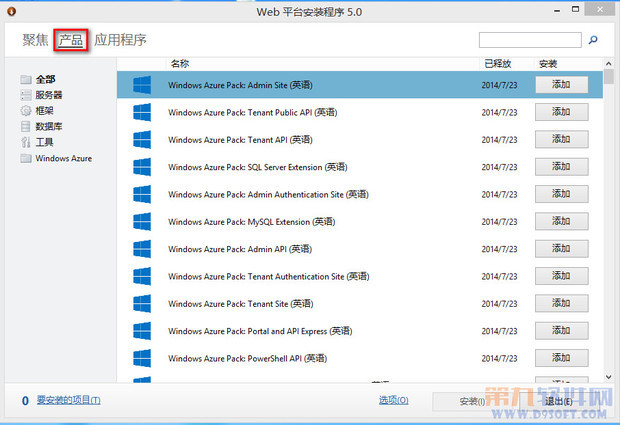Select the Windows Azure category

coord(64,158)
